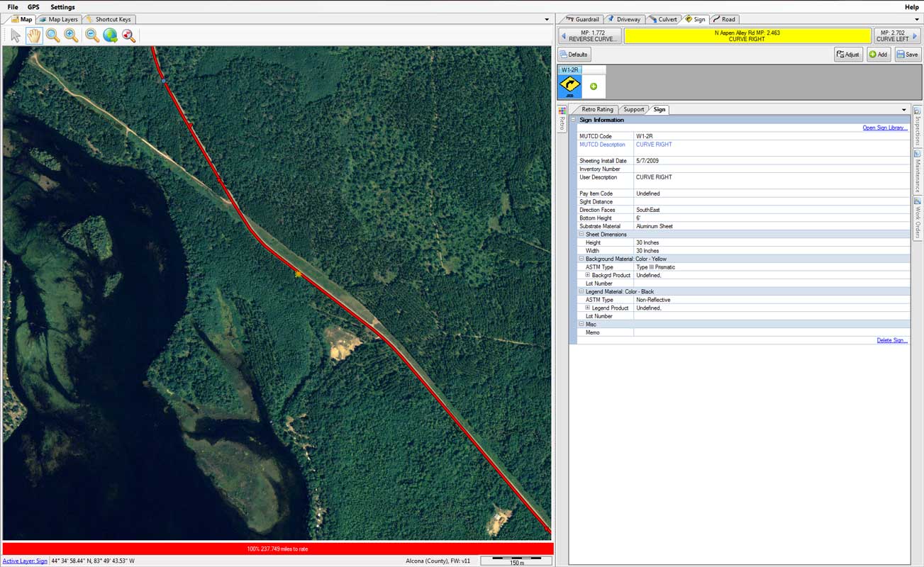Collapse the Sign Information section
924x567 pixels.
(x=574, y=120)
